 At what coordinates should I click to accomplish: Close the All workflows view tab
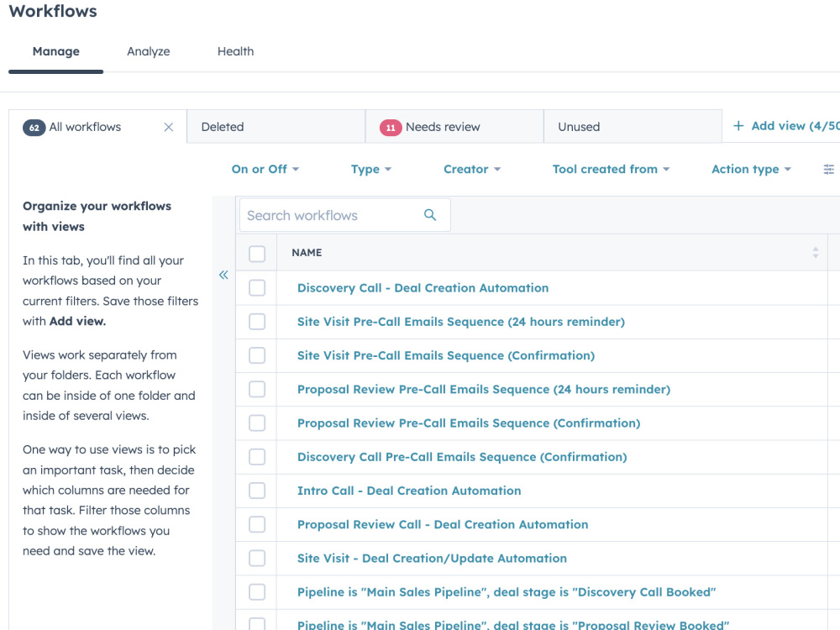click(x=168, y=127)
